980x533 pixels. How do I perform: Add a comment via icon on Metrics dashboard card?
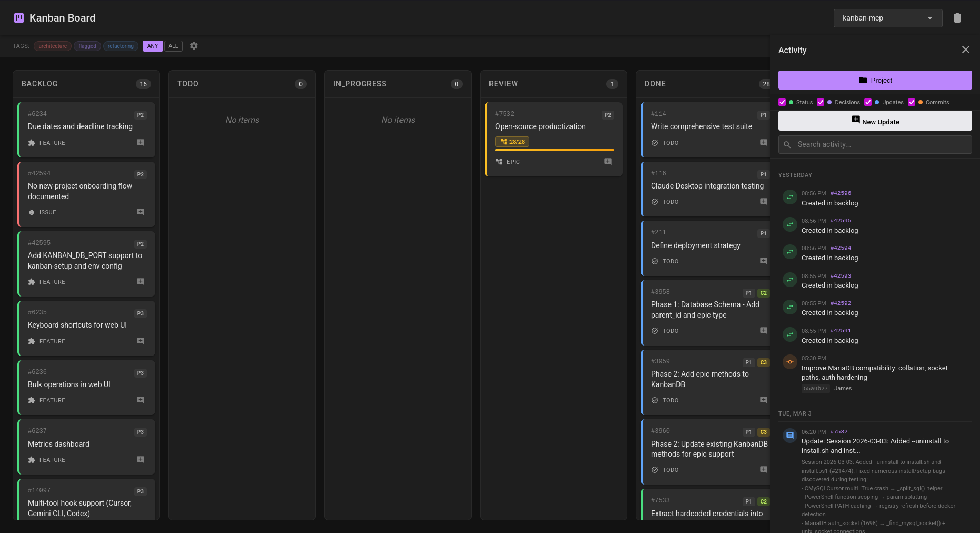tap(141, 459)
